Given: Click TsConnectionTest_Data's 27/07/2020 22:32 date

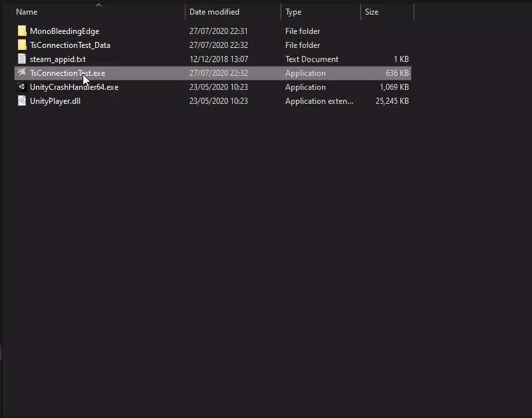Looking at the screenshot, I should click(x=219, y=45).
